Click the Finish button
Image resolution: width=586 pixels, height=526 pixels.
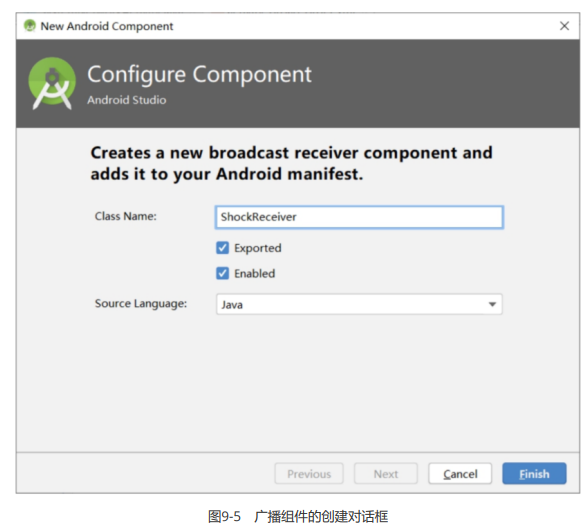[x=534, y=474]
